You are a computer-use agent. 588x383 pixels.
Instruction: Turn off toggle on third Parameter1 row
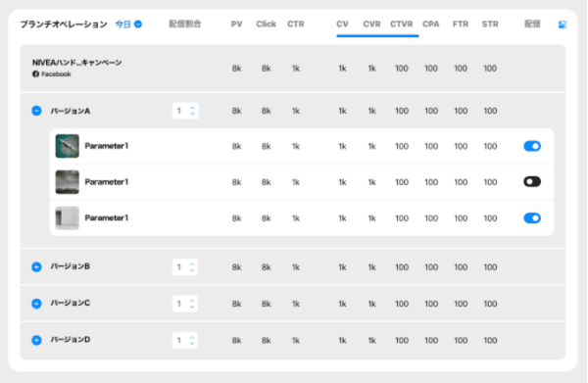532,218
